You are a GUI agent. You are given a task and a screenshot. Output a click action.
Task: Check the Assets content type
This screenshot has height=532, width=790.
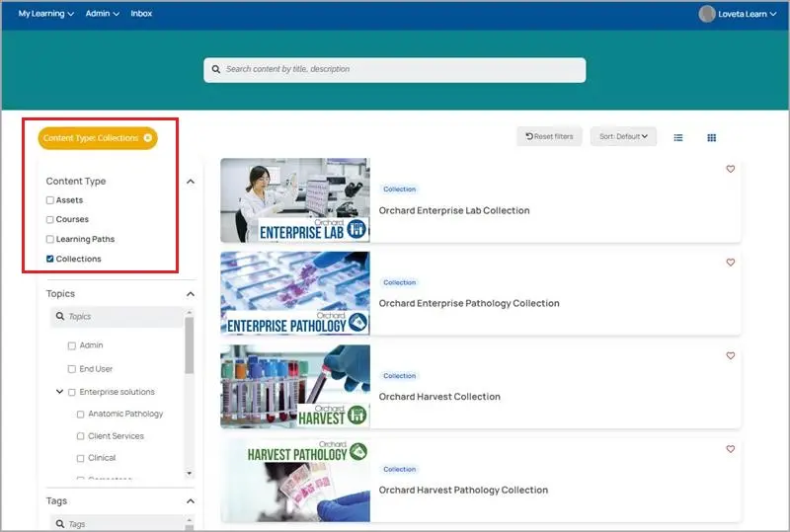point(50,200)
